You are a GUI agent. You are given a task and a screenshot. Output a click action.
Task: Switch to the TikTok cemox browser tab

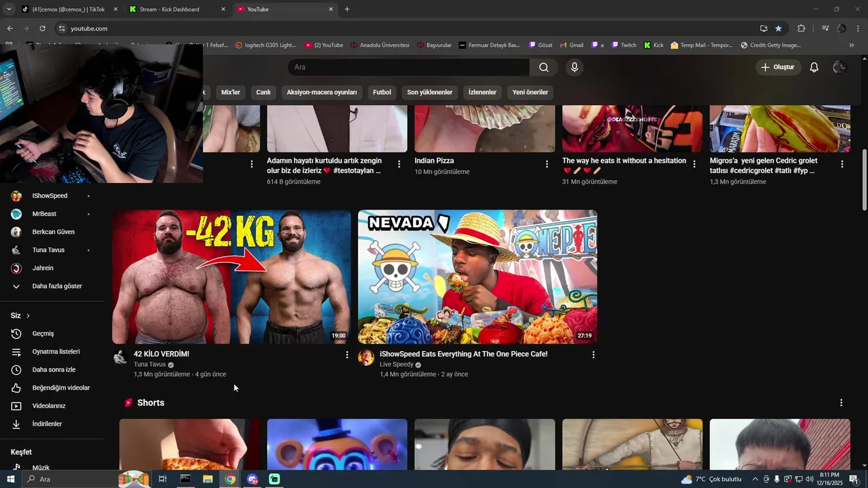[x=68, y=9]
